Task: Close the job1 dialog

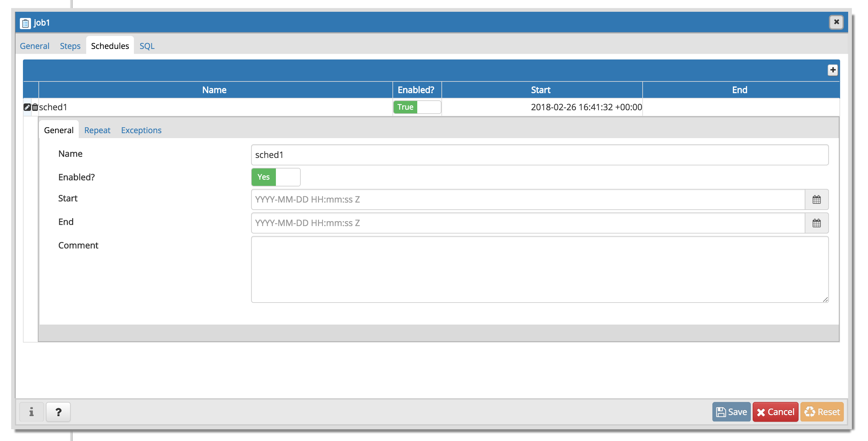Action: pyautogui.click(x=836, y=22)
